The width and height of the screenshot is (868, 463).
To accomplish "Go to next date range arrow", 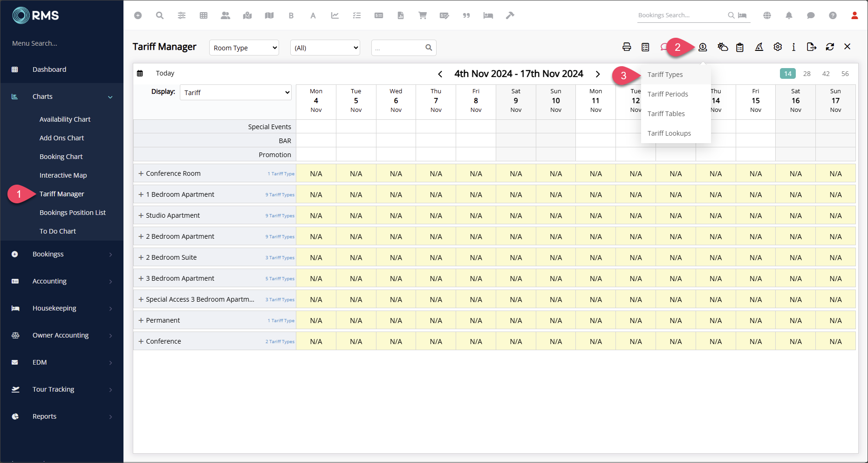I will (598, 74).
